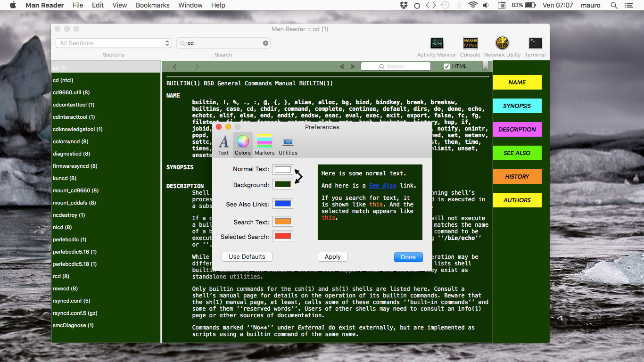Open the File menu
The image size is (644, 362).
78,5
